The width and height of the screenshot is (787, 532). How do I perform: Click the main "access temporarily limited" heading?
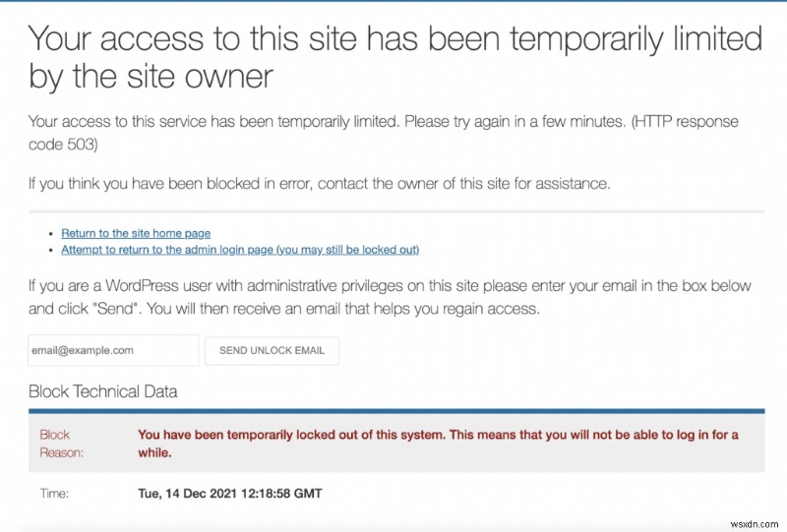[x=393, y=57]
